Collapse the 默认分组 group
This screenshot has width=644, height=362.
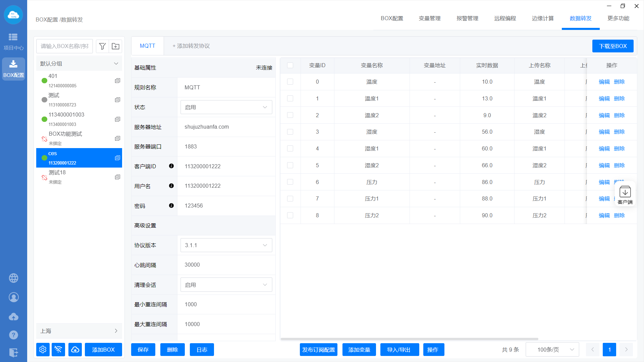(x=116, y=63)
